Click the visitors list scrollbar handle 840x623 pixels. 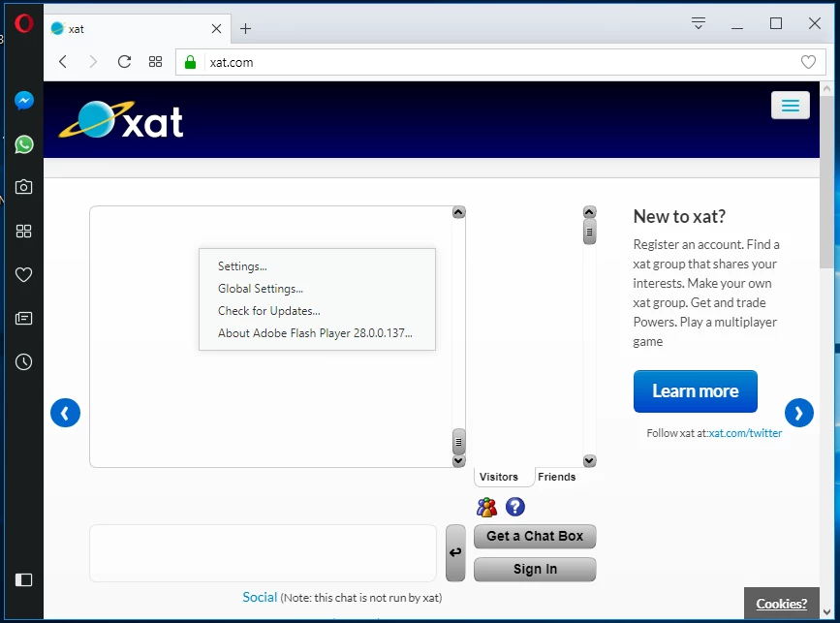point(589,232)
